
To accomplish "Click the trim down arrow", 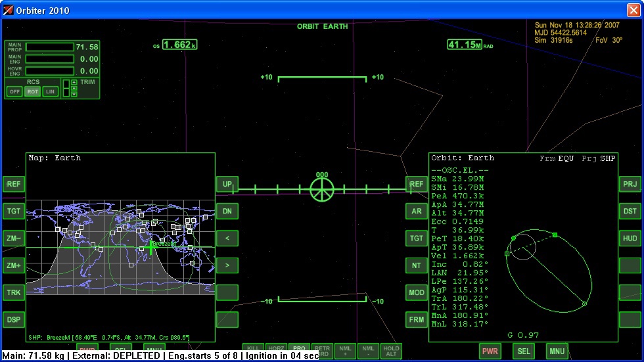I will click(x=74, y=94).
